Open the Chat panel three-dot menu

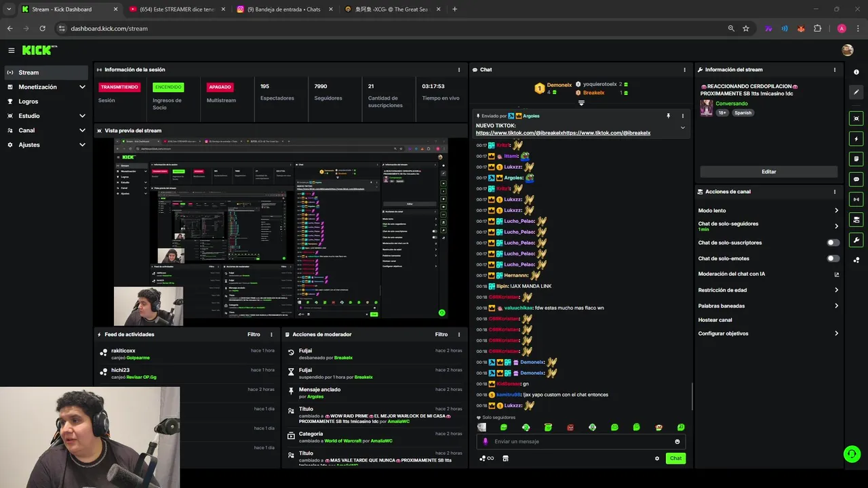[685, 69]
